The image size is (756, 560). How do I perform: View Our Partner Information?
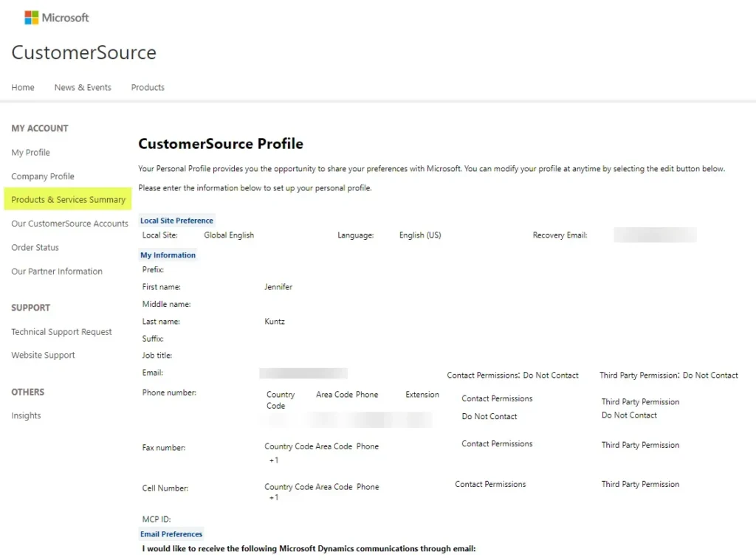click(56, 271)
